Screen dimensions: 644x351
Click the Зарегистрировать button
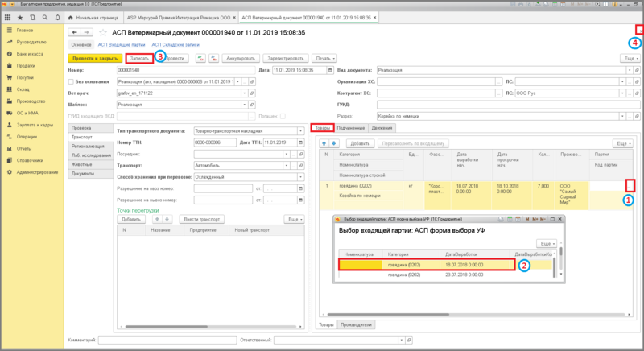[286, 58]
